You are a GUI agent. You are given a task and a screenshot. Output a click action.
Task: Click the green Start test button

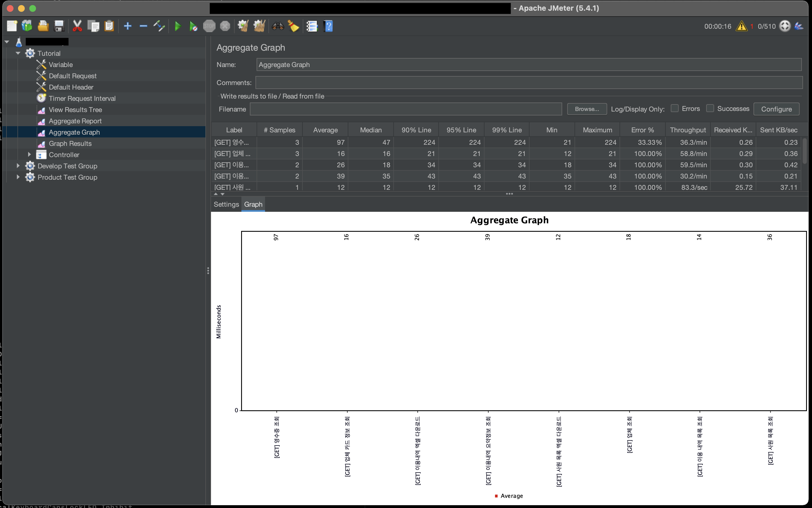pos(178,26)
